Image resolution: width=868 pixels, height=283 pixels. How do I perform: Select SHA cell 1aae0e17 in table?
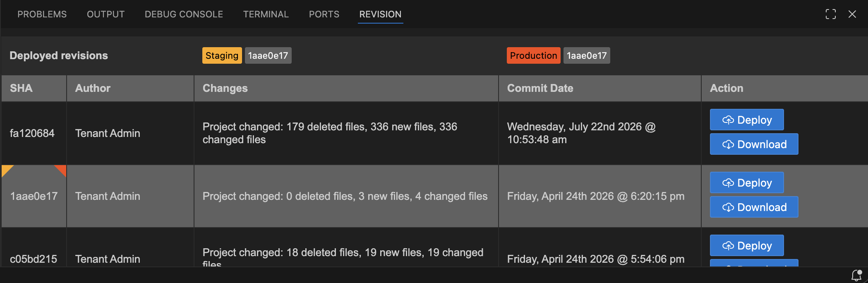pos(34,196)
